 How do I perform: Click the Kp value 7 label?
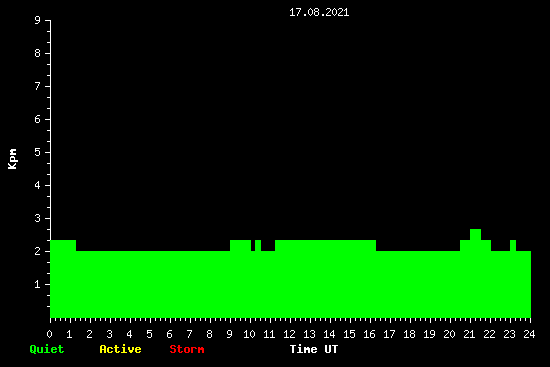click(38, 86)
